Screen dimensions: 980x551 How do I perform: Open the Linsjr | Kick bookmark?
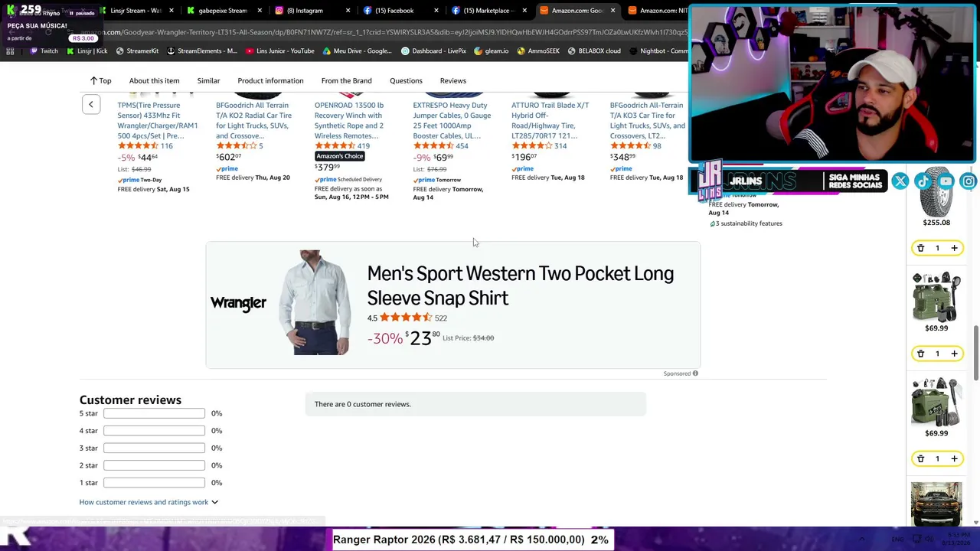pyautogui.click(x=87, y=51)
